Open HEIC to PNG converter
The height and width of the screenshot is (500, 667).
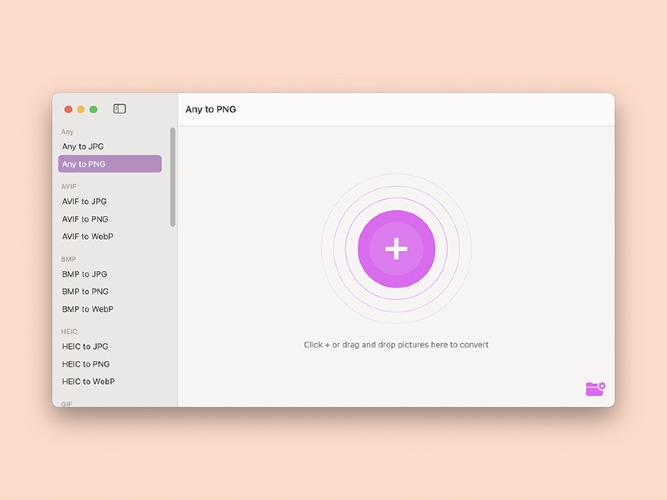coord(86,364)
